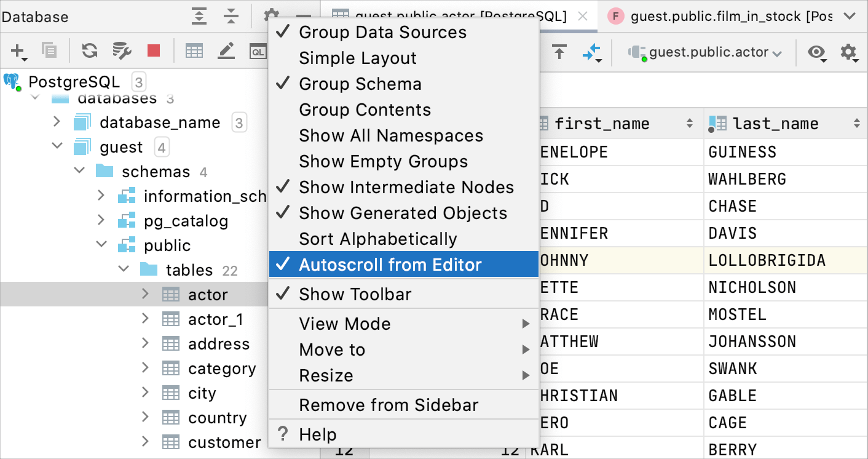The width and height of the screenshot is (868, 459).
Task: Sort by the last_name column header
Action: tap(776, 124)
